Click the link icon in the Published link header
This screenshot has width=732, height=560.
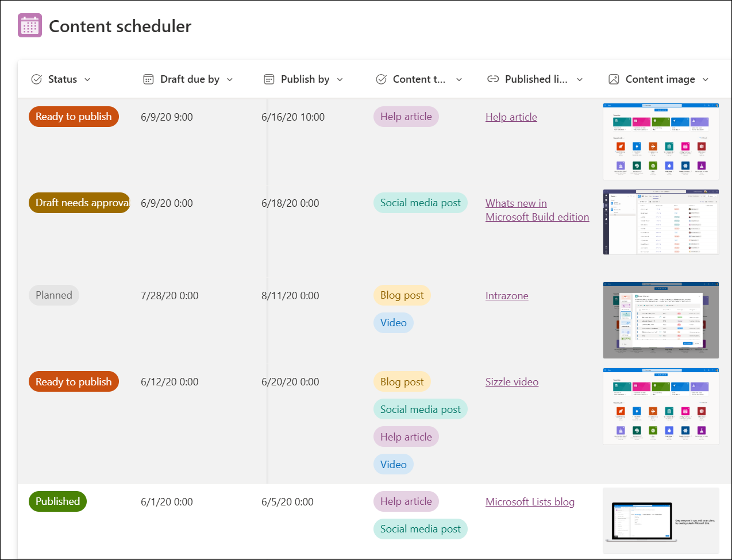[x=493, y=79]
